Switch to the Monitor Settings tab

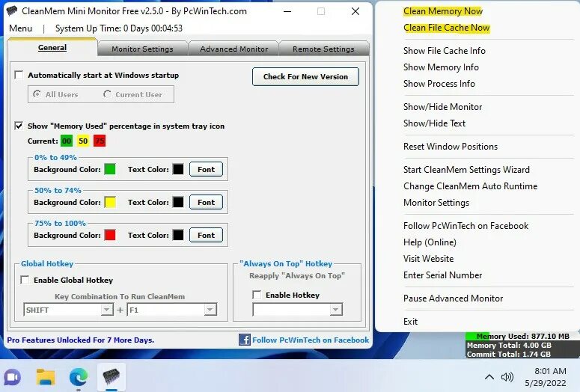point(142,49)
